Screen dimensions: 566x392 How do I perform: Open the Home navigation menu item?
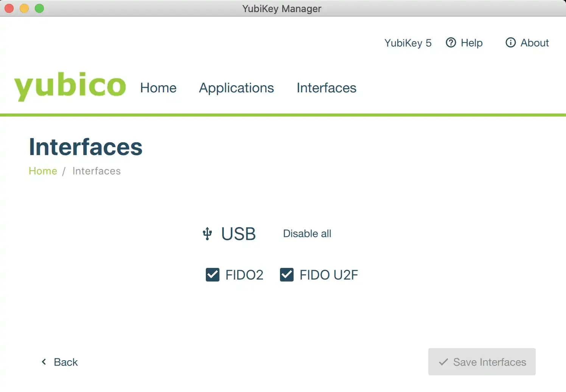[158, 88]
